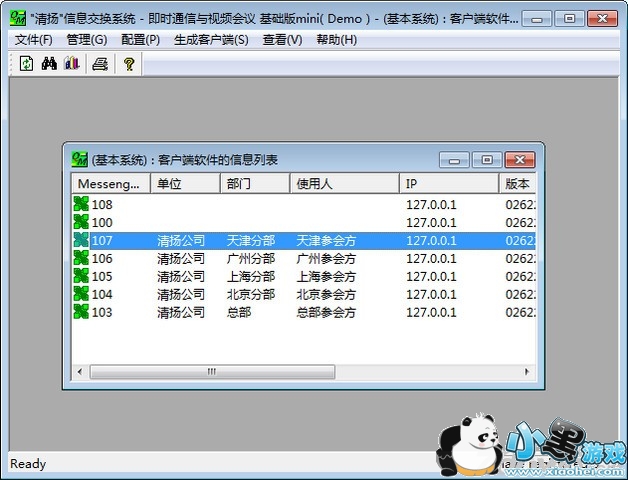Open the 管理(G) menu
Viewport: 628px width, 480px height.
[x=87, y=40]
